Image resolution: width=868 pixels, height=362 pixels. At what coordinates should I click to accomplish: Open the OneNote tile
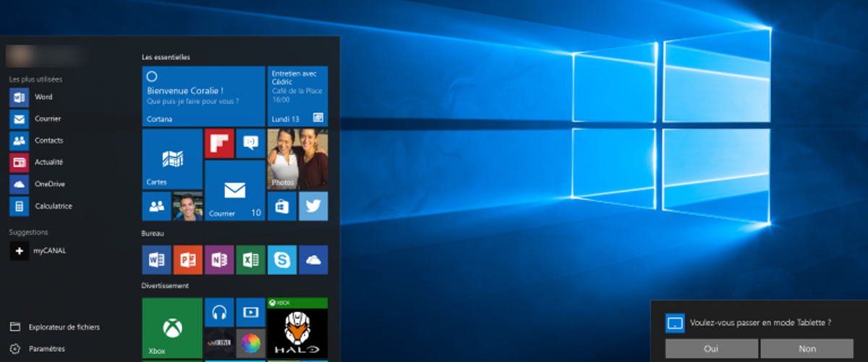[219, 260]
